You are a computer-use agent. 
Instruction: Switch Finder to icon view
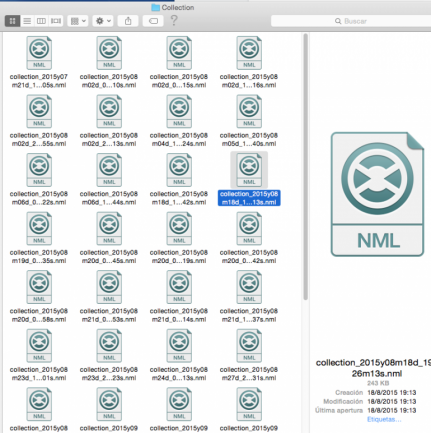click(x=12, y=21)
